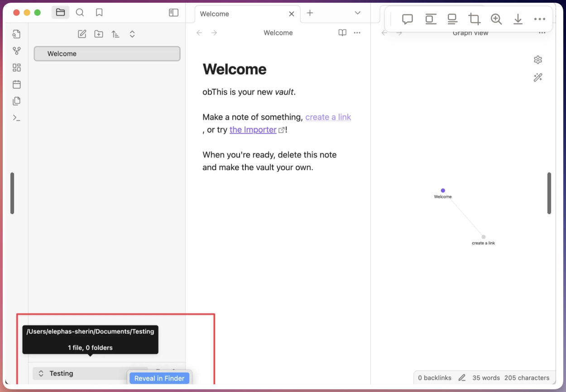Toggle editing mode pencil in status bar
The image size is (566, 392).
click(462, 378)
